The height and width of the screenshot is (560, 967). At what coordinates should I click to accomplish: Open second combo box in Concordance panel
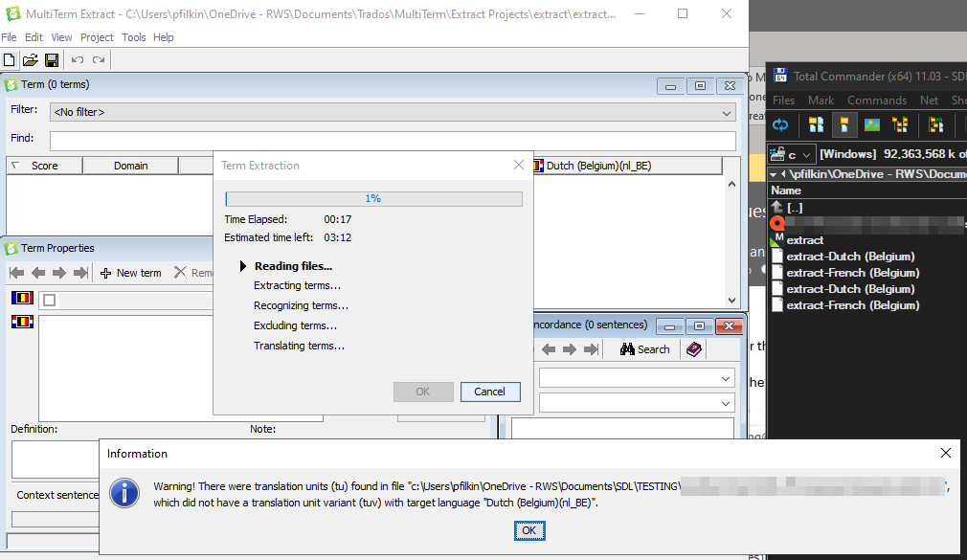[x=637, y=403]
